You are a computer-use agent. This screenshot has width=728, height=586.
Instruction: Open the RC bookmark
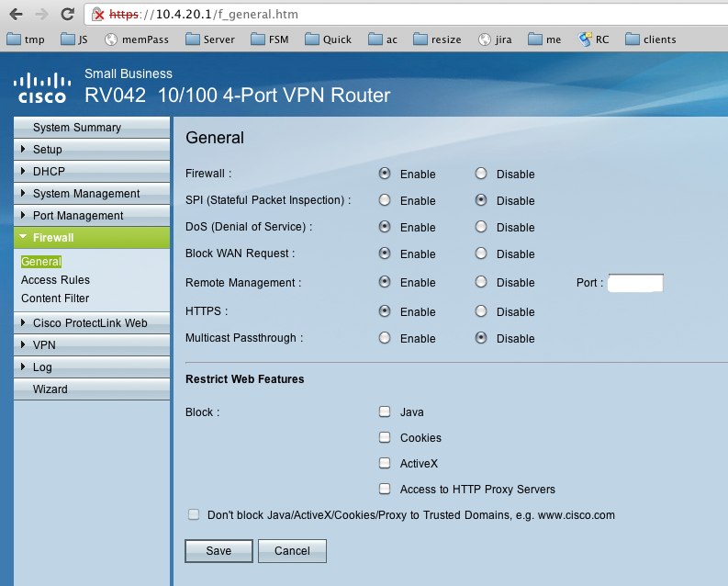point(594,39)
